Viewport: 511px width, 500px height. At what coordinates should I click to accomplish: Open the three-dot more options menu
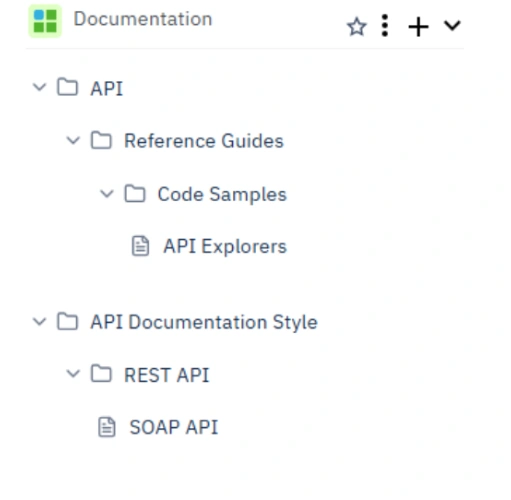[x=385, y=25]
